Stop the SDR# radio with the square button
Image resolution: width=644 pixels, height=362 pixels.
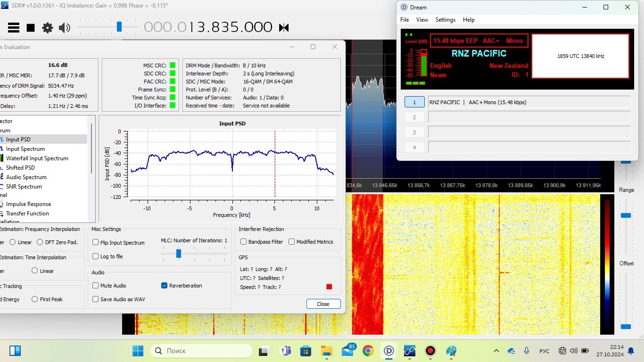click(x=31, y=28)
